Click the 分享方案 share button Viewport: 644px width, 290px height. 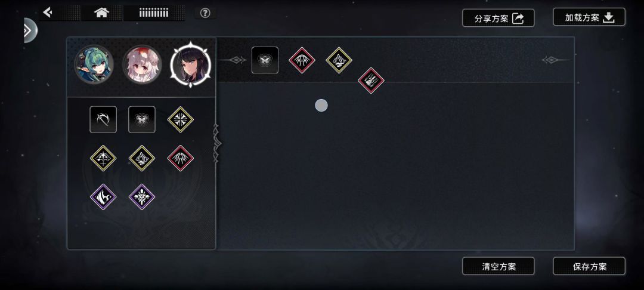coord(498,18)
